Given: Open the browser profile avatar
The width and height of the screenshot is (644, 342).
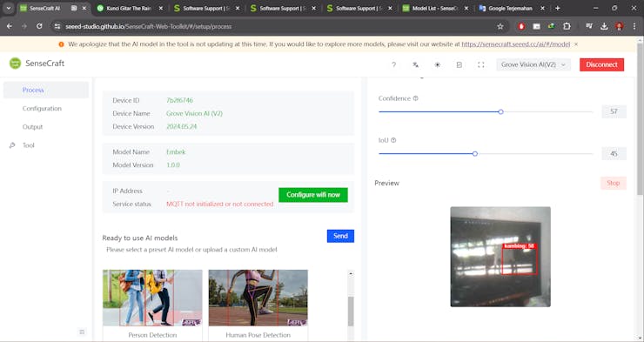Looking at the screenshot, I should tap(620, 26).
